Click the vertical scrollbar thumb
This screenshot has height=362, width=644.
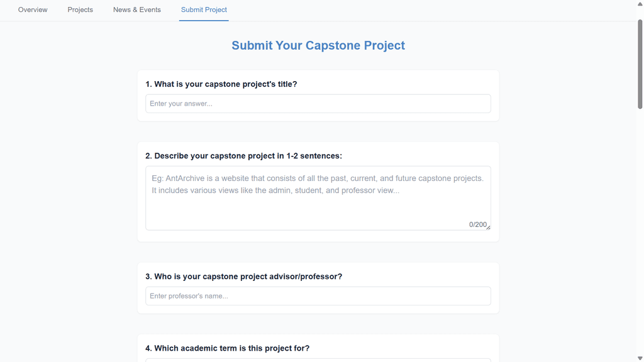point(640,63)
